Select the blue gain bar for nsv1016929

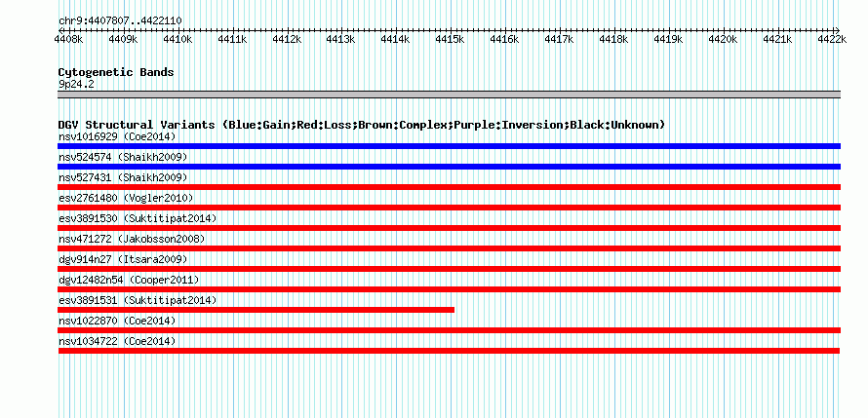coord(449,146)
